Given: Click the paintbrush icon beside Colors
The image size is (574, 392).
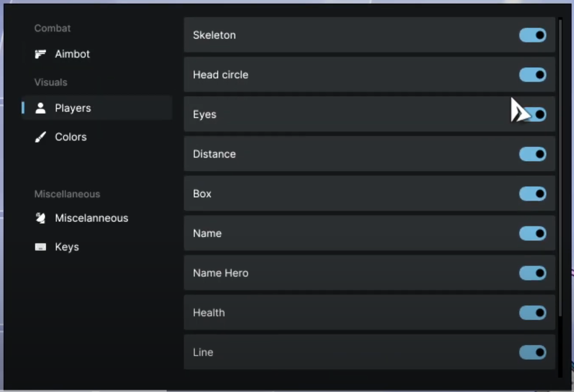Looking at the screenshot, I should pos(41,137).
